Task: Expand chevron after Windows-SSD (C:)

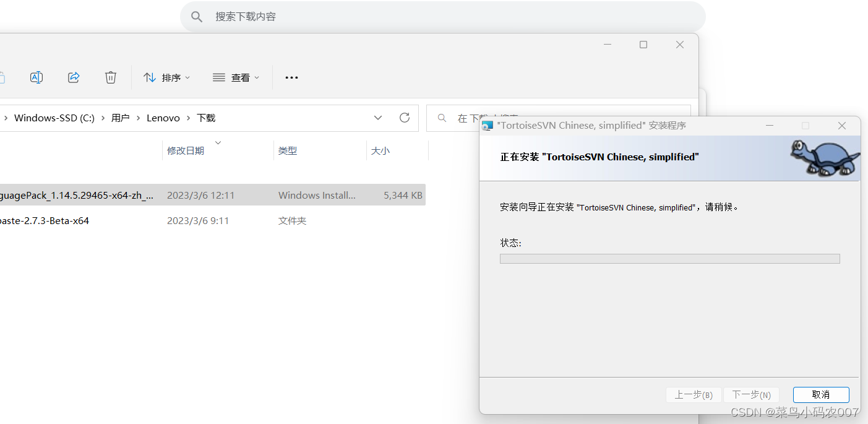Action: coord(103,118)
